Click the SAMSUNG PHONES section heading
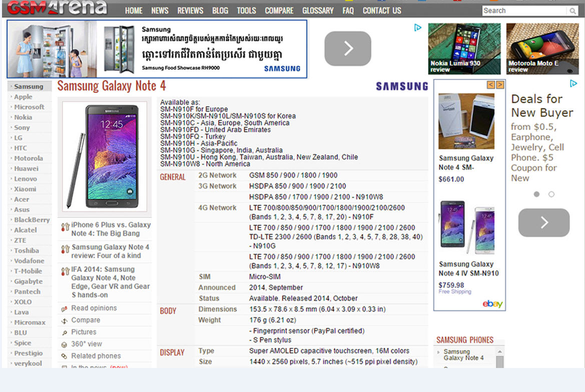This screenshot has height=392, width=585. click(x=465, y=340)
